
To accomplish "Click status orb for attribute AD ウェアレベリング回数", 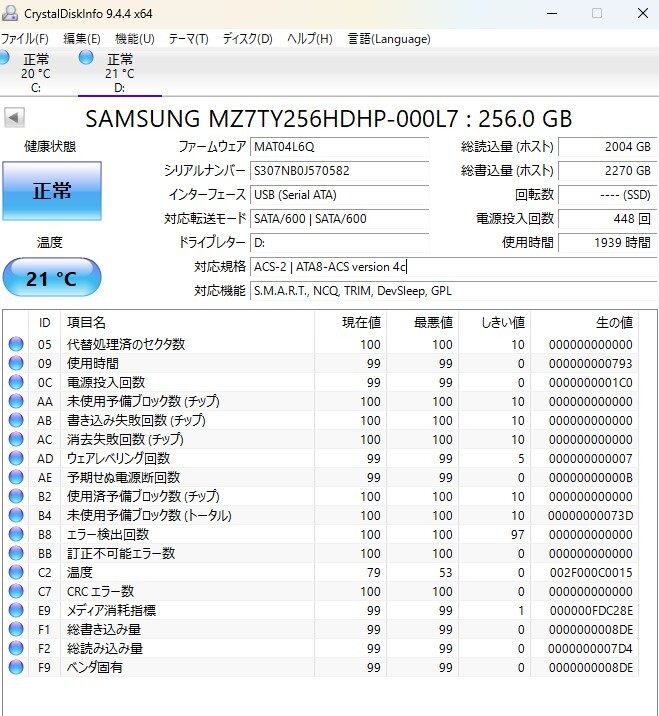I will (x=16, y=458).
